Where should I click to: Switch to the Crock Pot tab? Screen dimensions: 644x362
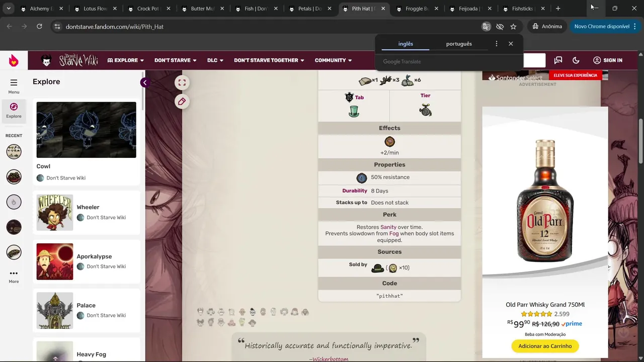pyautogui.click(x=149, y=9)
